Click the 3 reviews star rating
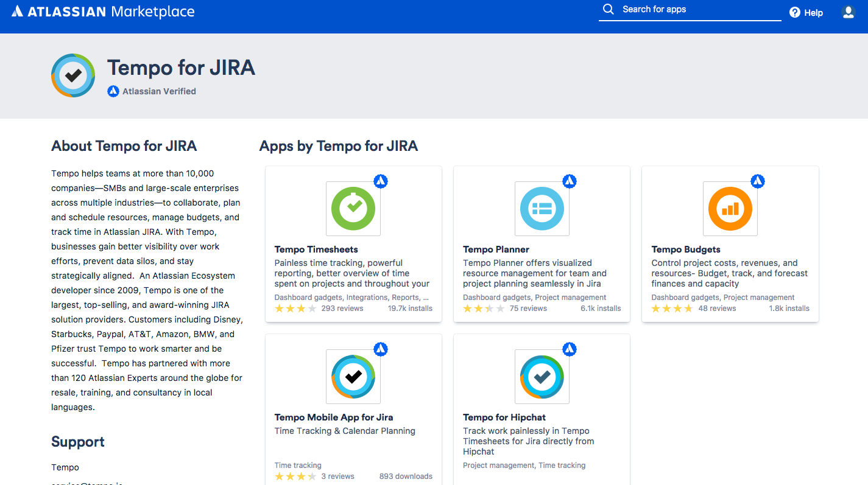This screenshot has height=485, width=868. (295, 476)
